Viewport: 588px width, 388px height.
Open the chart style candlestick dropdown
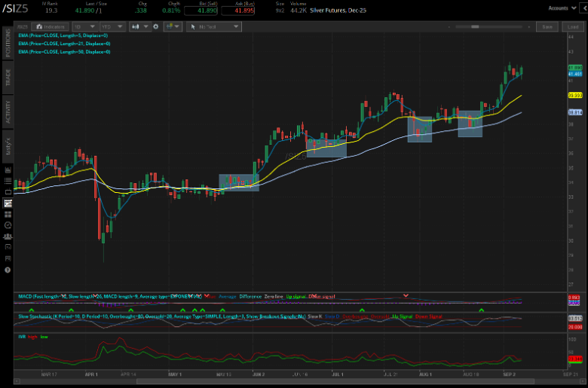[140, 26]
